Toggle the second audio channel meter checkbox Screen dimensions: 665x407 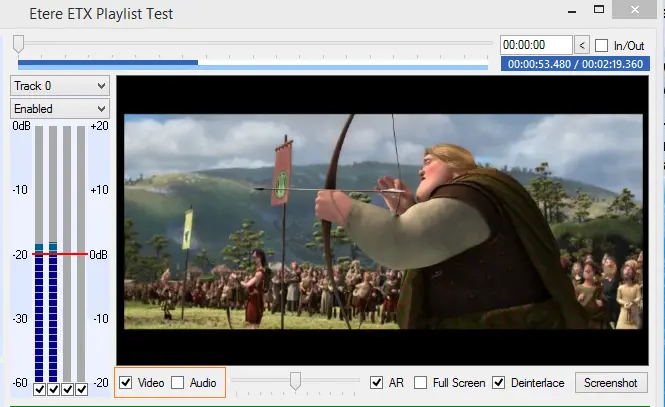[53, 390]
